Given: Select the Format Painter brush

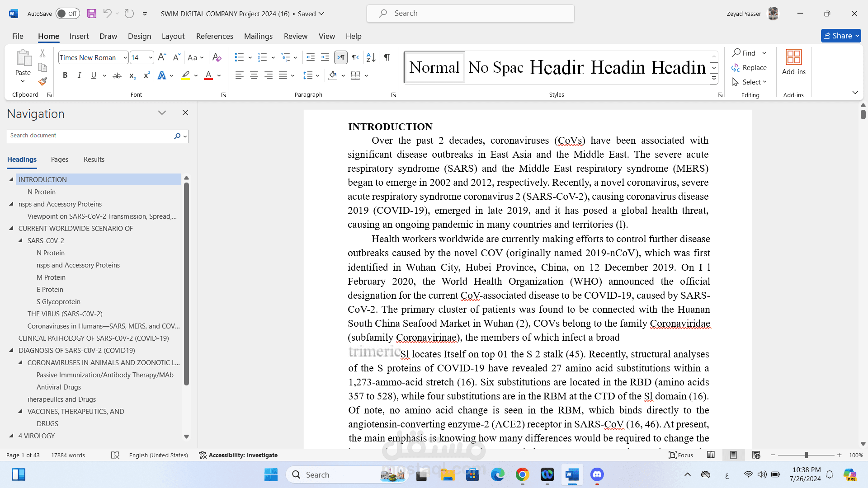Looking at the screenshot, I should (x=42, y=82).
